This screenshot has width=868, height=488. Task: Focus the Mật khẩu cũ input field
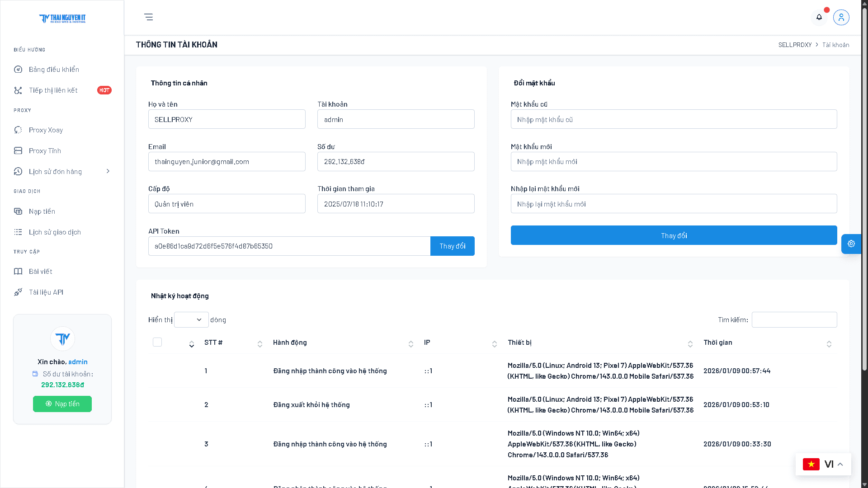[674, 119]
